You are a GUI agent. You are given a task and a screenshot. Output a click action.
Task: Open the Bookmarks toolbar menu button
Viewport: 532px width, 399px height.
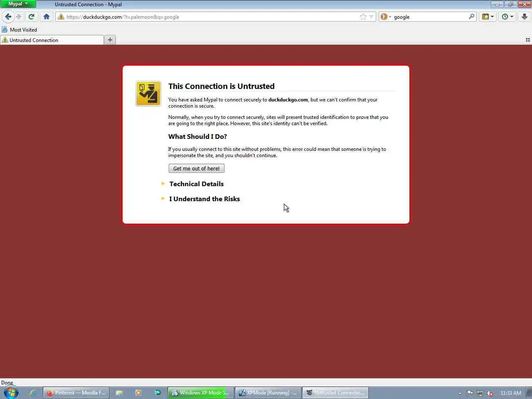coord(488,17)
